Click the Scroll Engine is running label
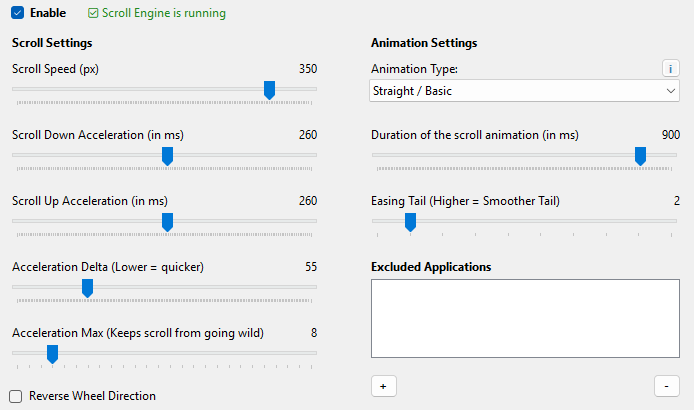This screenshot has height=410, width=694. tap(164, 13)
